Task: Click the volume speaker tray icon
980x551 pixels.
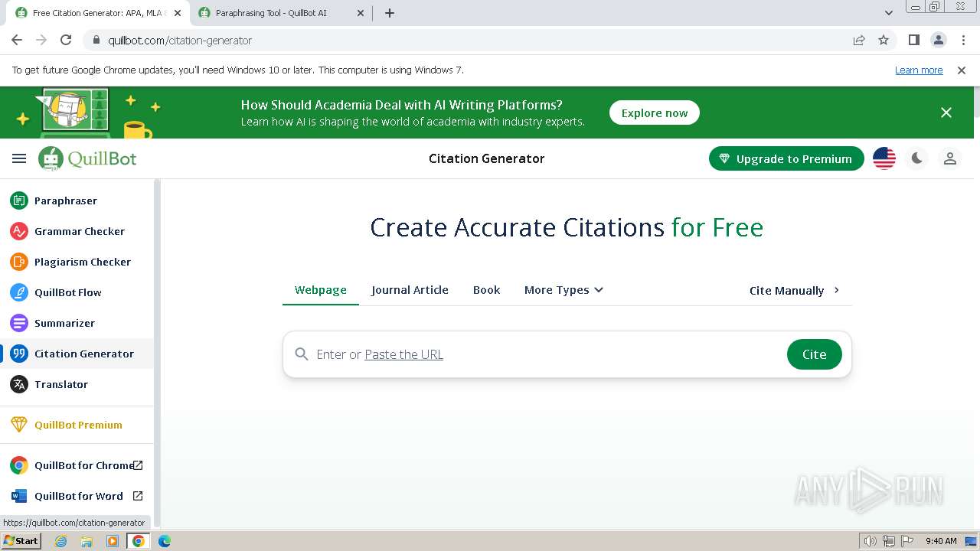Action: coord(871,541)
